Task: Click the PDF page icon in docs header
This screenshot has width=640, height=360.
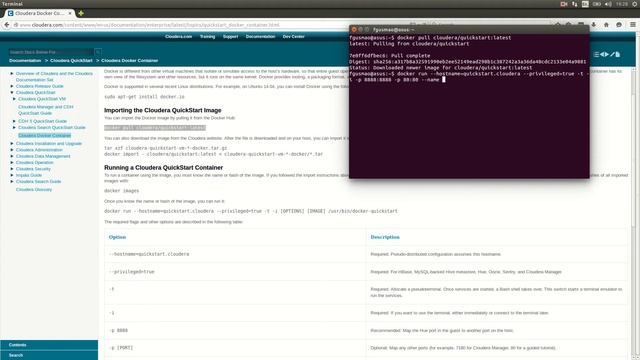Action: 618,54
